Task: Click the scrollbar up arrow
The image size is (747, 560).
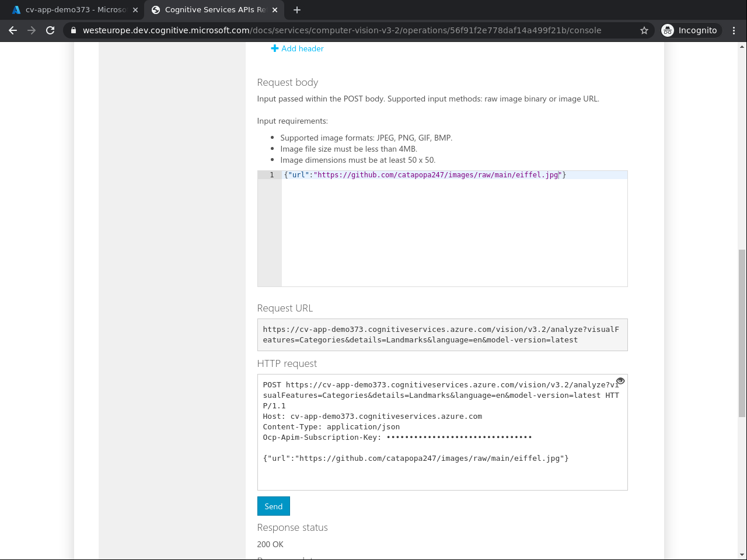Action: coord(742,46)
